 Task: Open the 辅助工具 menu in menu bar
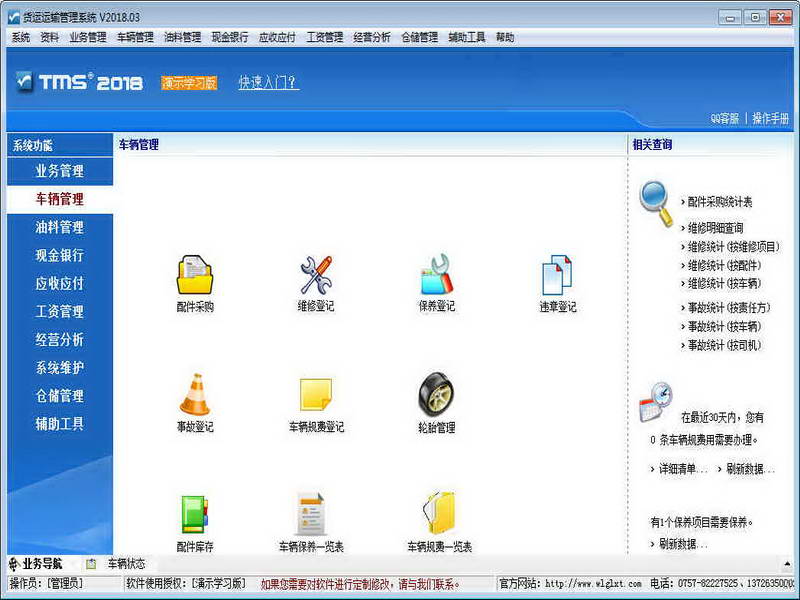pyautogui.click(x=467, y=37)
